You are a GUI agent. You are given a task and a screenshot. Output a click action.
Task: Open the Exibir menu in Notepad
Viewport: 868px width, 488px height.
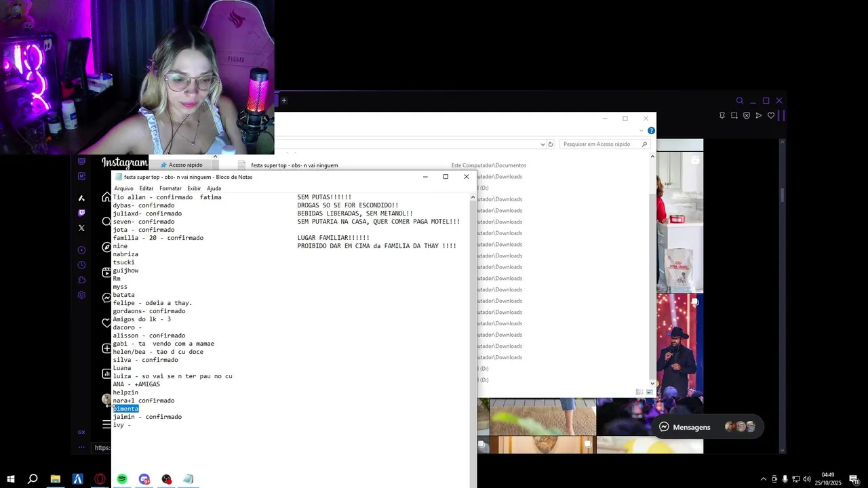(x=194, y=188)
